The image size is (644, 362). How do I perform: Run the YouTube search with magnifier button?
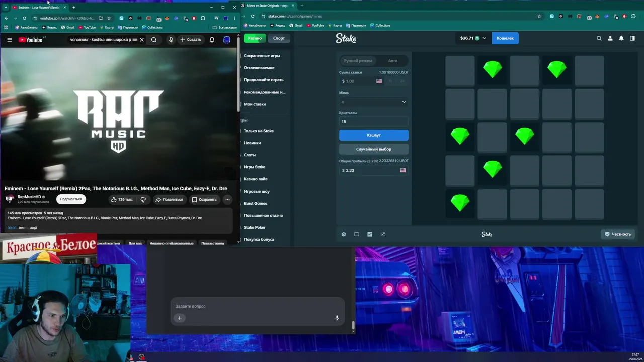(154, 40)
